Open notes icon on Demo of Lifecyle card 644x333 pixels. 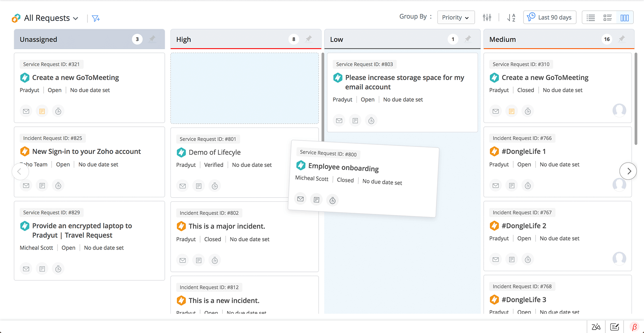point(199,186)
